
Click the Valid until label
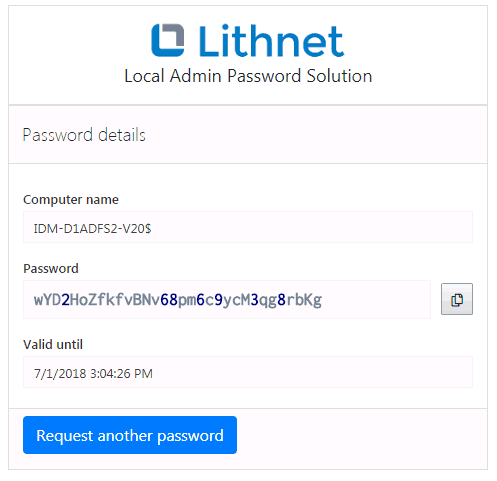coord(53,345)
